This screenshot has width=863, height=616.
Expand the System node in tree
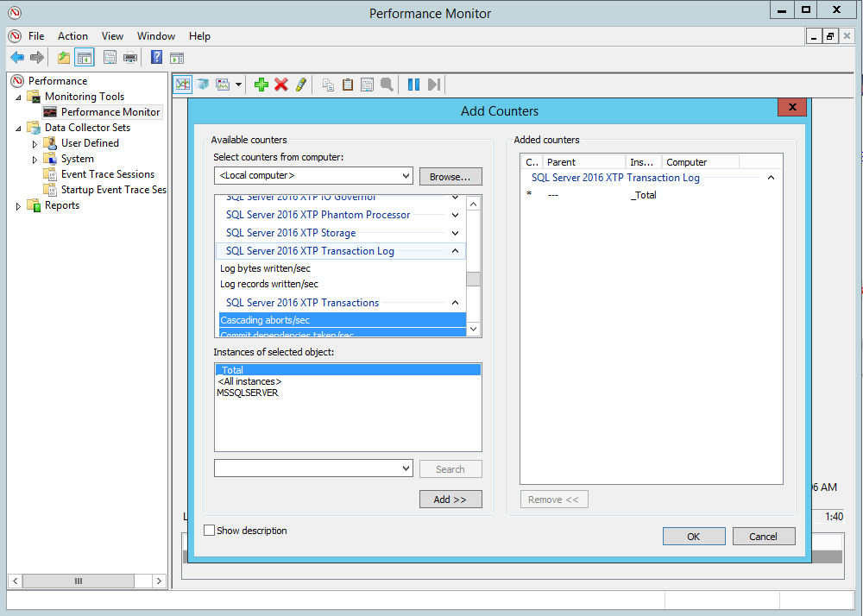(x=35, y=159)
